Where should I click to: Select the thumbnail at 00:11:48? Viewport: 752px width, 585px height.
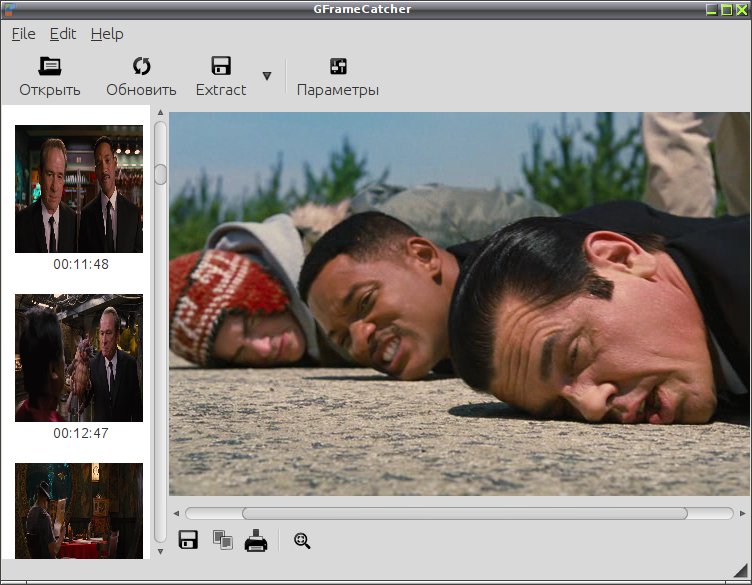(79, 189)
